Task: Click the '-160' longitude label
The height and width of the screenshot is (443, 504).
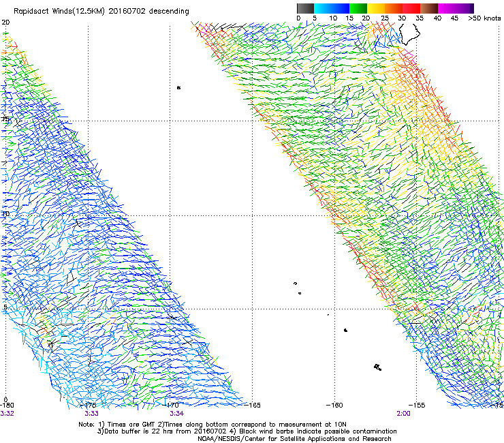Action: [x=334, y=405]
